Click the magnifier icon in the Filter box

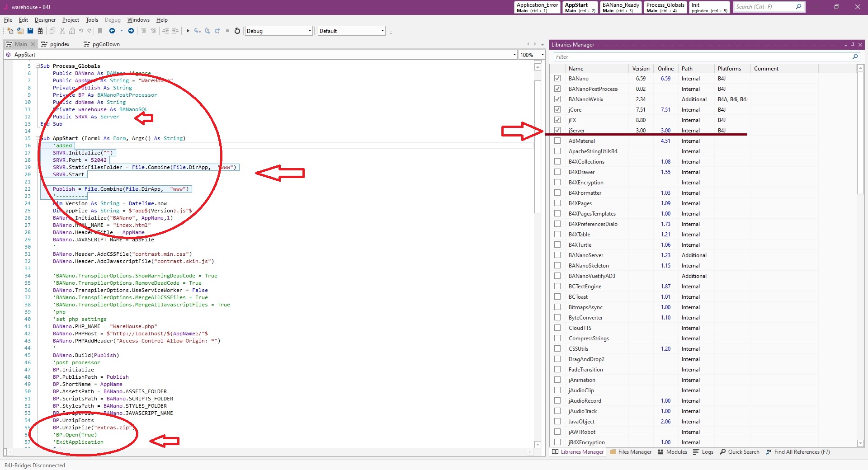(x=855, y=56)
